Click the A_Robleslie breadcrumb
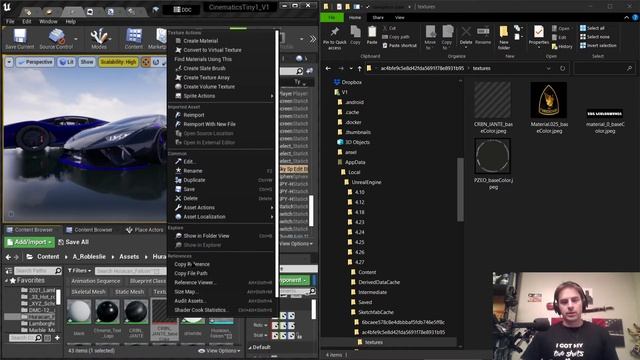Image resolution: width=640 pixels, height=360 pixels. point(89,257)
